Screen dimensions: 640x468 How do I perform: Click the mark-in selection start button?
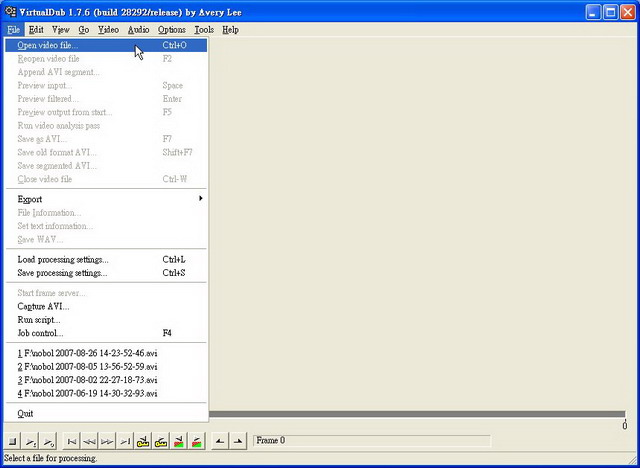coord(220,441)
